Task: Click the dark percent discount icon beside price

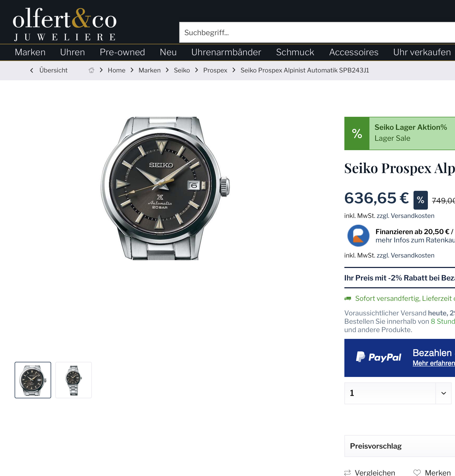Action: (x=421, y=200)
